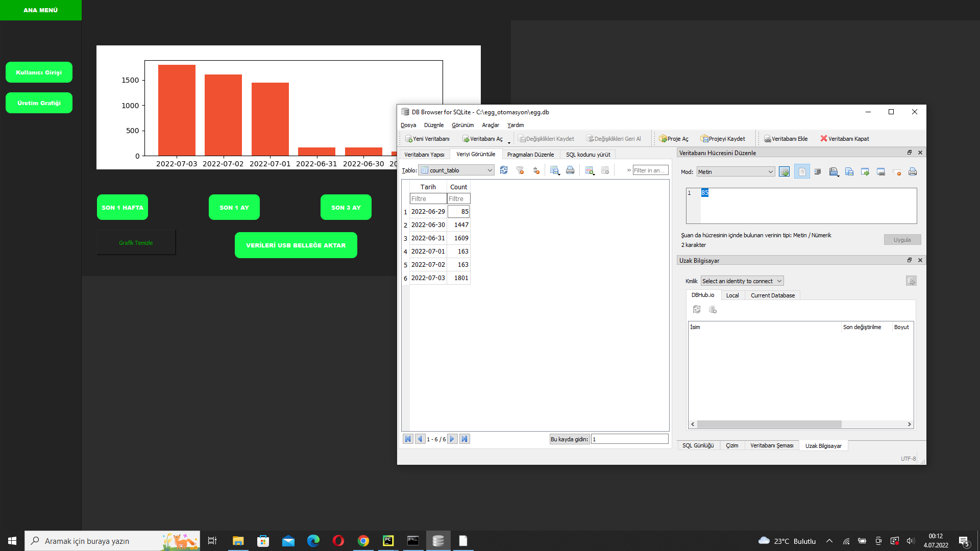The image size is (980, 551).
Task: Open PyCharm from the Windows taskbar
Action: pos(388,541)
